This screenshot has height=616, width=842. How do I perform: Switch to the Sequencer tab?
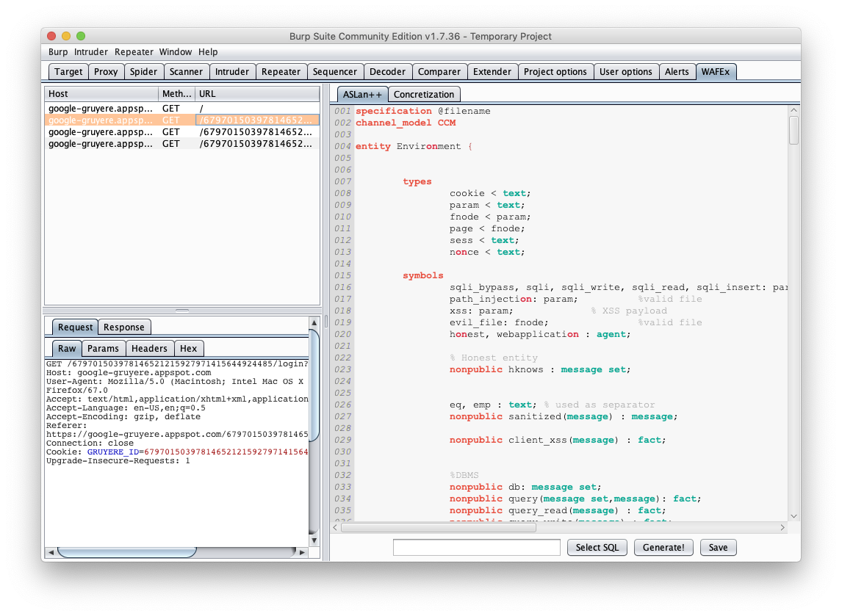pyautogui.click(x=334, y=72)
